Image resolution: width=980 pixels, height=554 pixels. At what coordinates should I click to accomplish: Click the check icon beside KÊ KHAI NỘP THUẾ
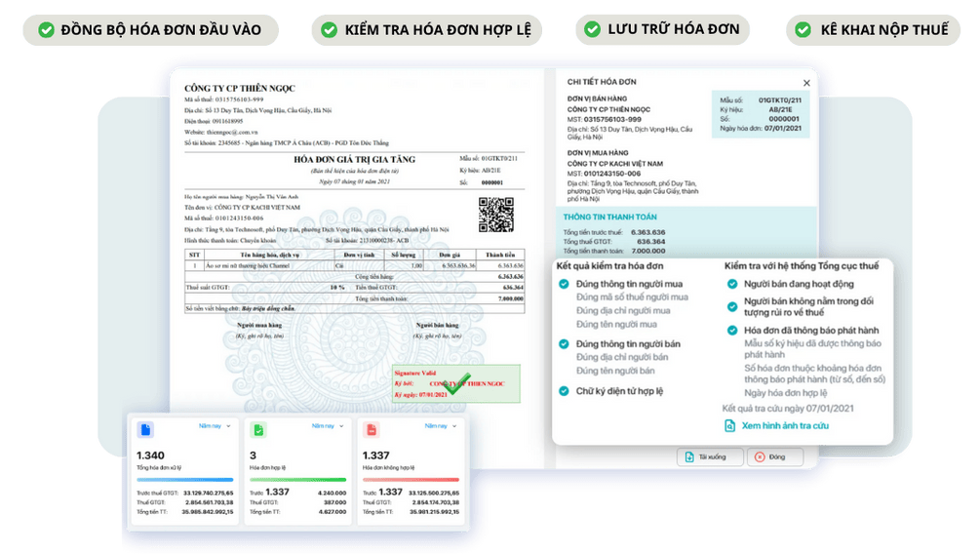click(803, 30)
